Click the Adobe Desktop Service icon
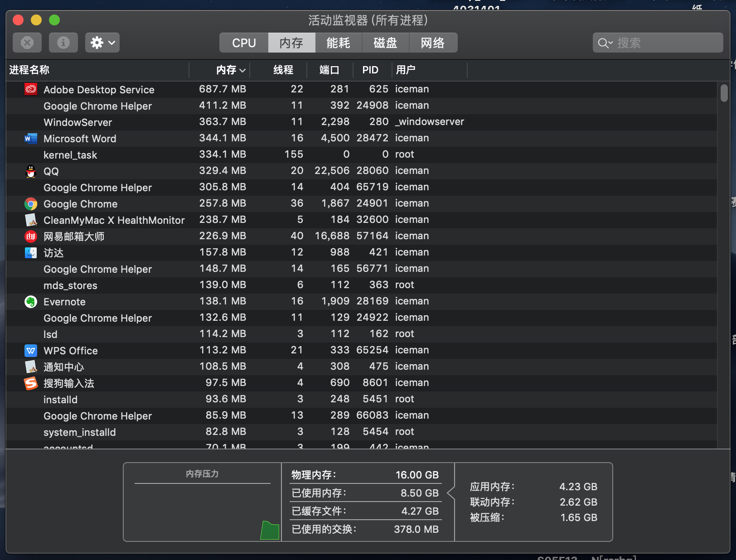The image size is (736, 560). [x=31, y=89]
